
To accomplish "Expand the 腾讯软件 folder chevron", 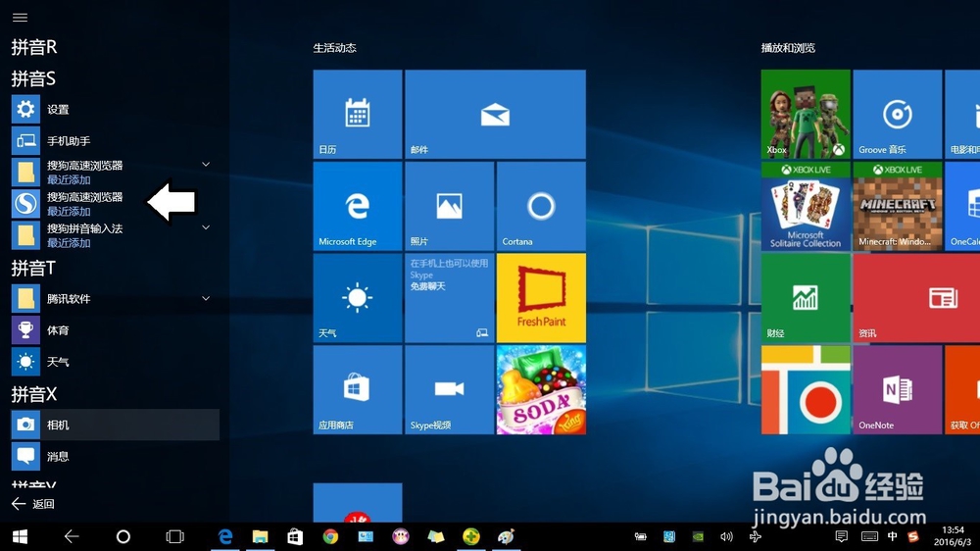I will [x=206, y=299].
